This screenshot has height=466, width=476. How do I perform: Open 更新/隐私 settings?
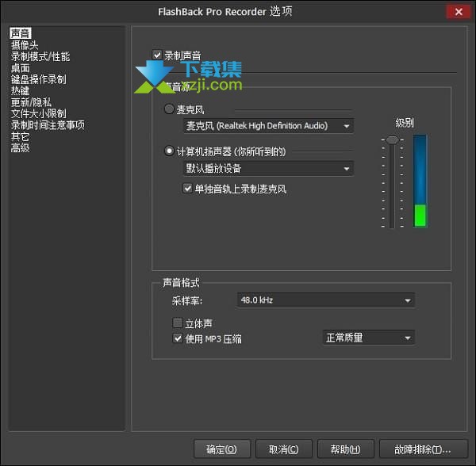pyautogui.click(x=31, y=102)
